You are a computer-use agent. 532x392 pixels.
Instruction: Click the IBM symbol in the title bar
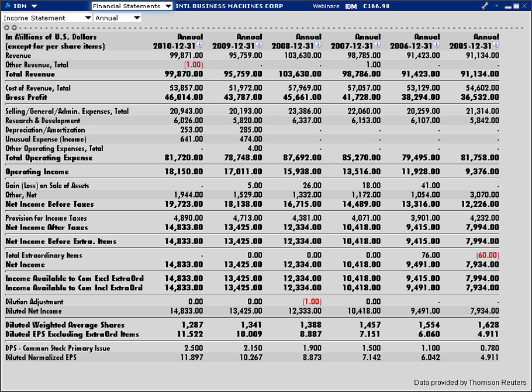[351, 6]
